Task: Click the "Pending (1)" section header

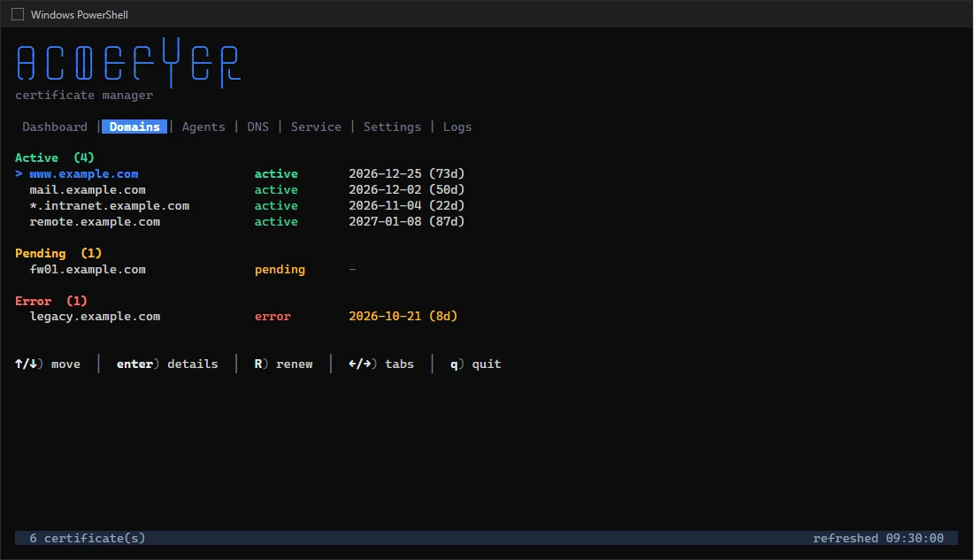Action: click(58, 253)
